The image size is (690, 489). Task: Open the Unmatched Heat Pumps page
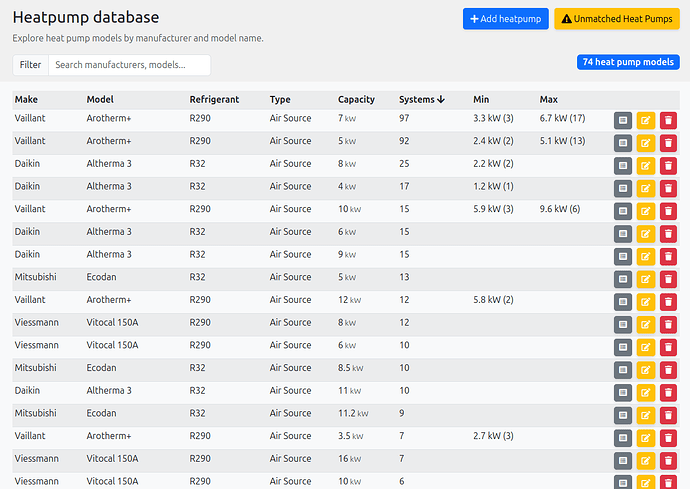617,19
